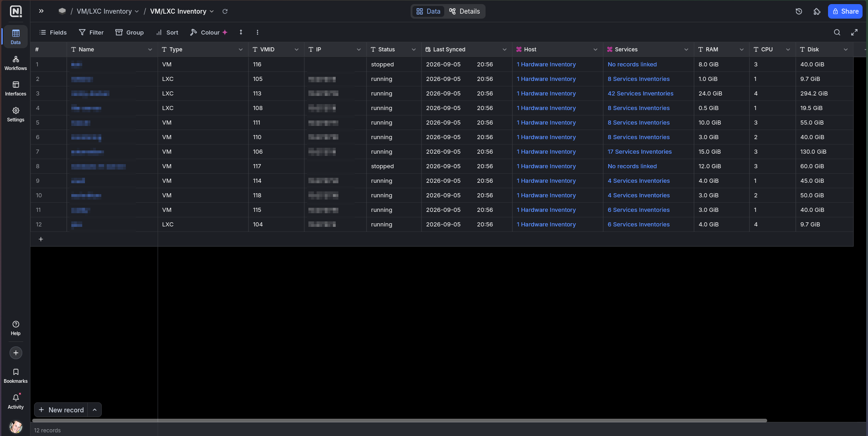Open the Name column dropdown arrow
Viewport: 868px width, 436px height.
(150, 50)
